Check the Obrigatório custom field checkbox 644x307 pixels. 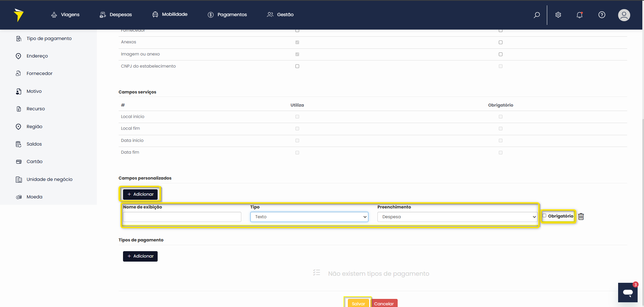[545, 216]
